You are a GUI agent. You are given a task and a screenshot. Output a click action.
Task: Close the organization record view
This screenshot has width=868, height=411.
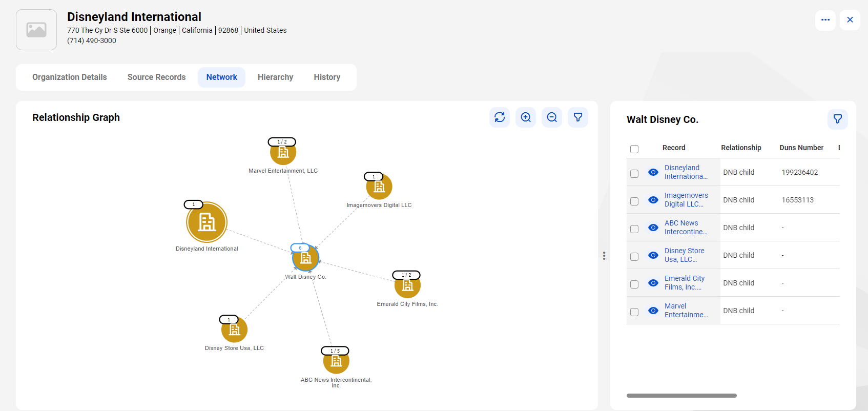(x=850, y=20)
